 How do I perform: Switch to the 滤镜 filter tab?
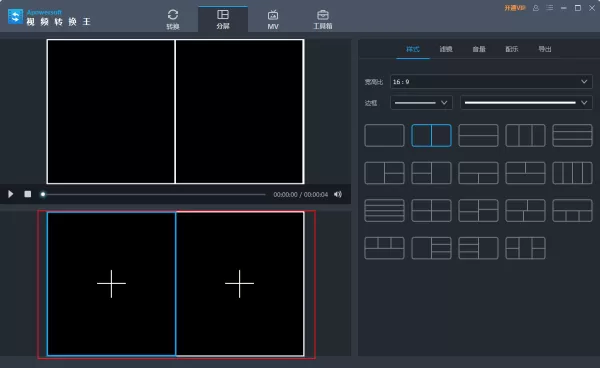point(446,49)
